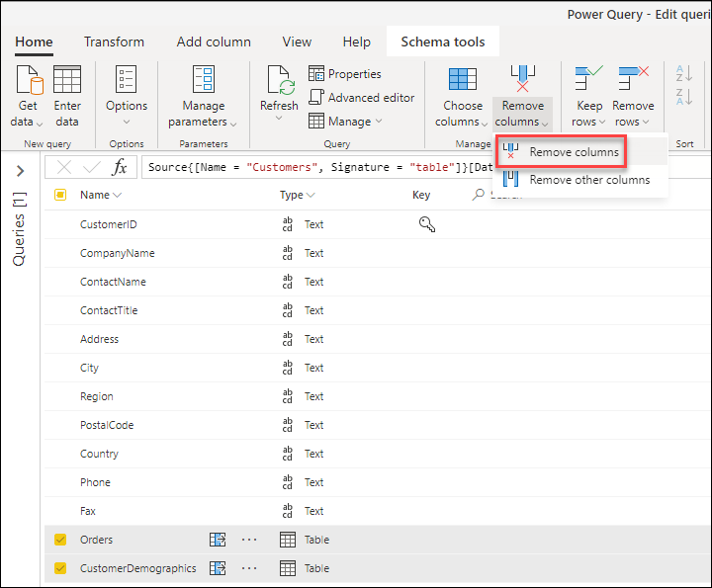
Task: Open the Options icon in ribbon
Action: [126, 79]
